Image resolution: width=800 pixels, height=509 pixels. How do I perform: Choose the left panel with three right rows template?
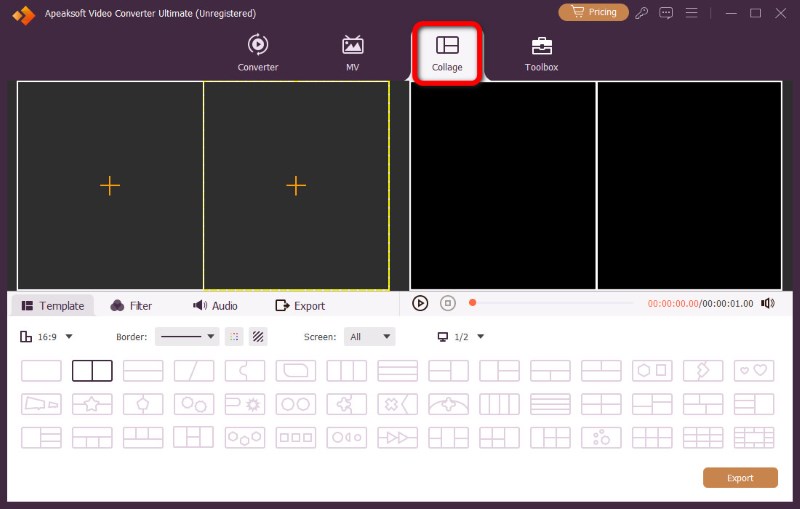pos(41,438)
